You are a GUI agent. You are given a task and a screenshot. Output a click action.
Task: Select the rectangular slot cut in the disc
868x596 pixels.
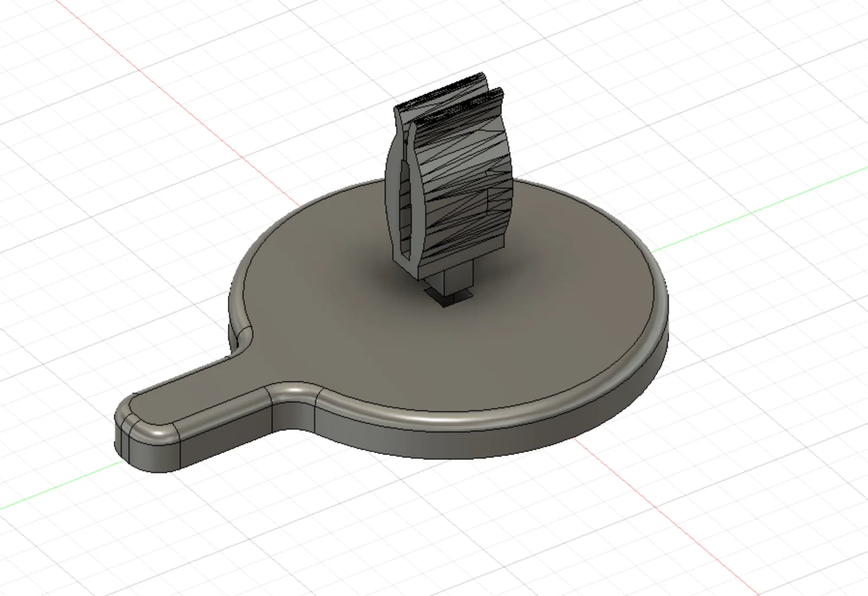448,297
